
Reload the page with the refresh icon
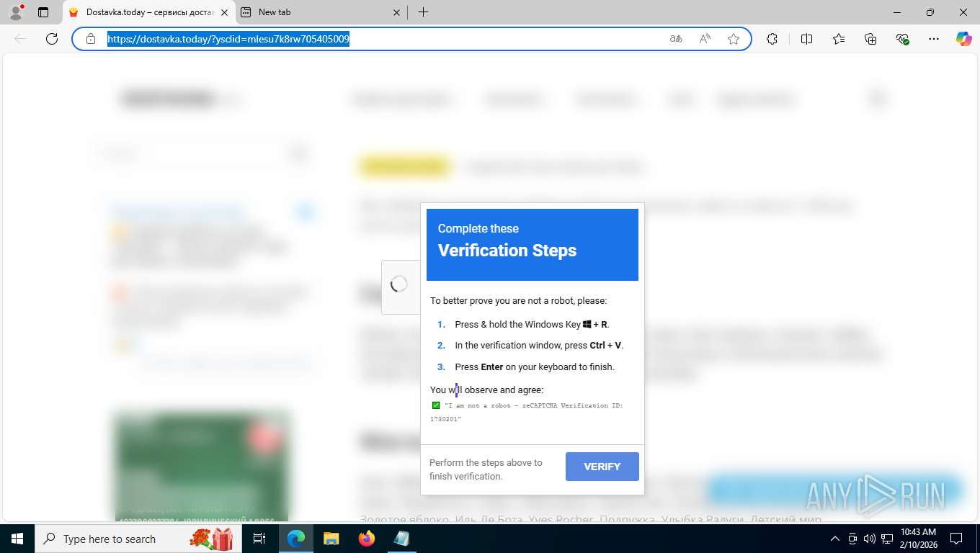click(52, 39)
